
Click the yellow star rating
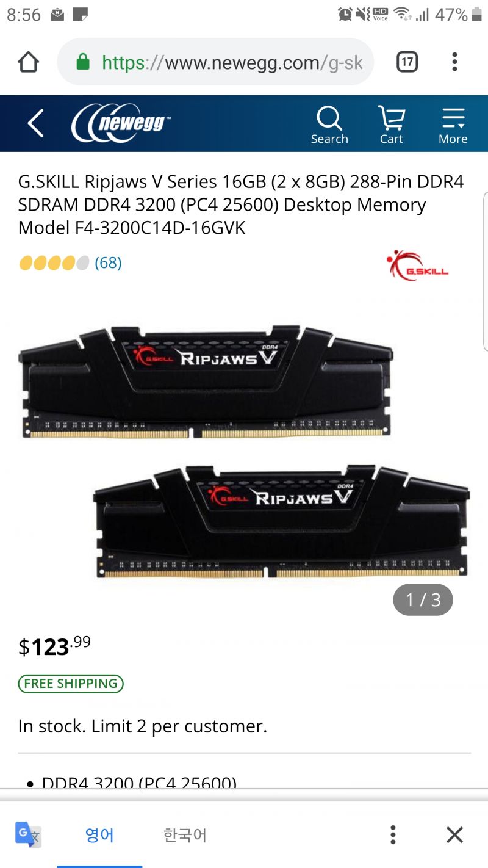tap(54, 263)
